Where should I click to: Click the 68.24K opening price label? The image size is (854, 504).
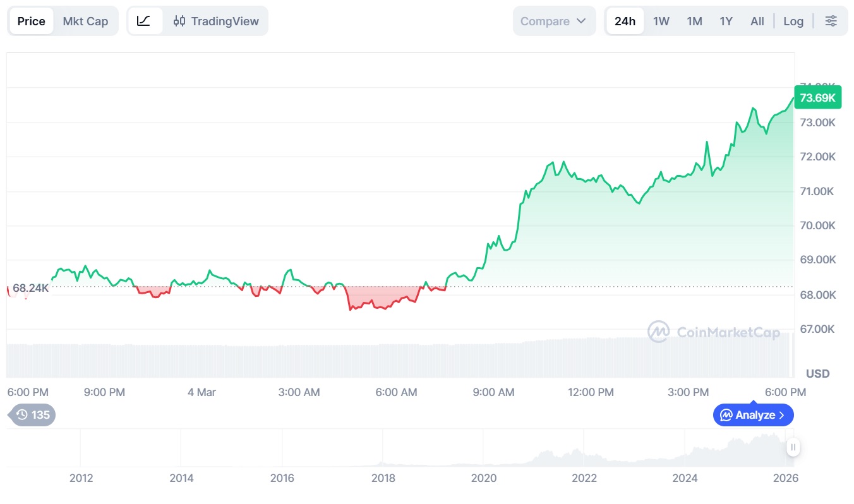click(30, 288)
